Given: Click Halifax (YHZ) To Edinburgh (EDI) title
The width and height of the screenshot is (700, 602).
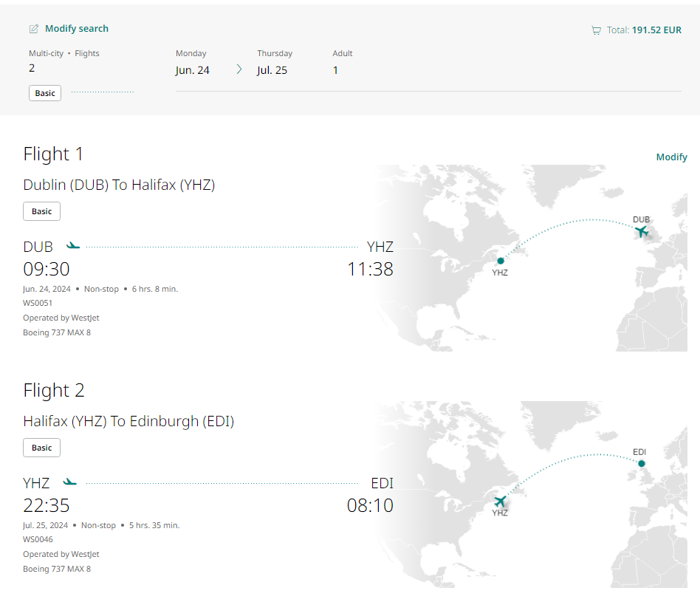Looking at the screenshot, I should coord(128,421).
